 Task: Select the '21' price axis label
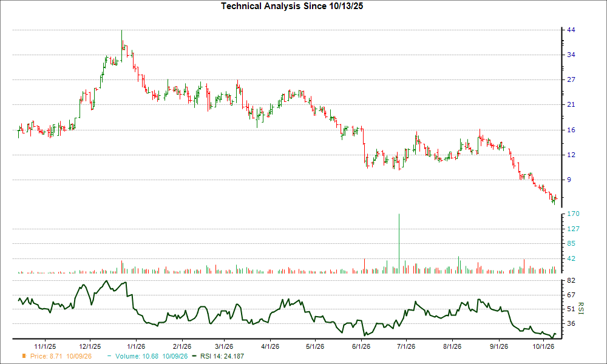tap(571, 105)
